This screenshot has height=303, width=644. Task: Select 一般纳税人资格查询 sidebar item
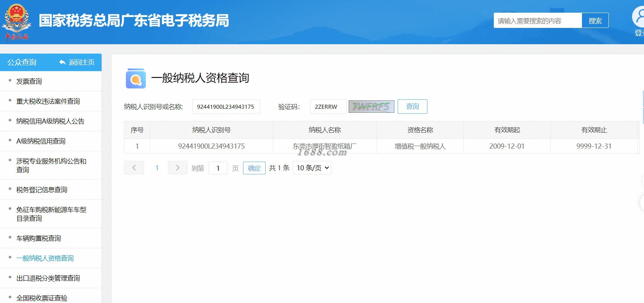pyautogui.click(x=45, y=258)
